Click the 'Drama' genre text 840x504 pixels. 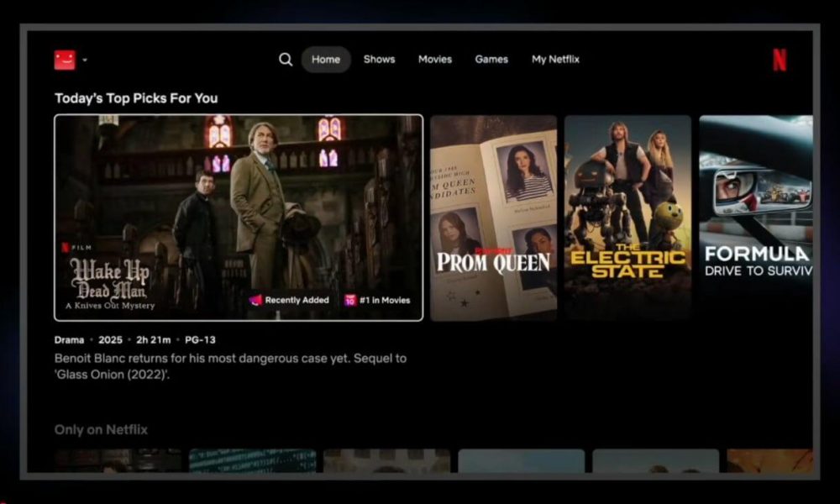coord(69,340)
